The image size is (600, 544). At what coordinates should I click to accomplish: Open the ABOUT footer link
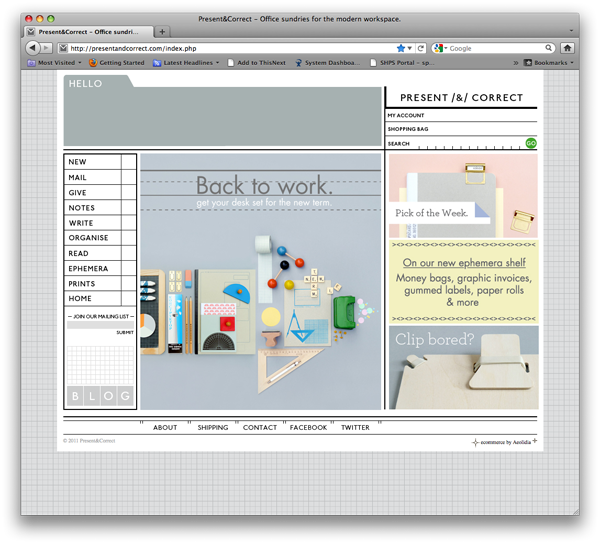[165, 427]
